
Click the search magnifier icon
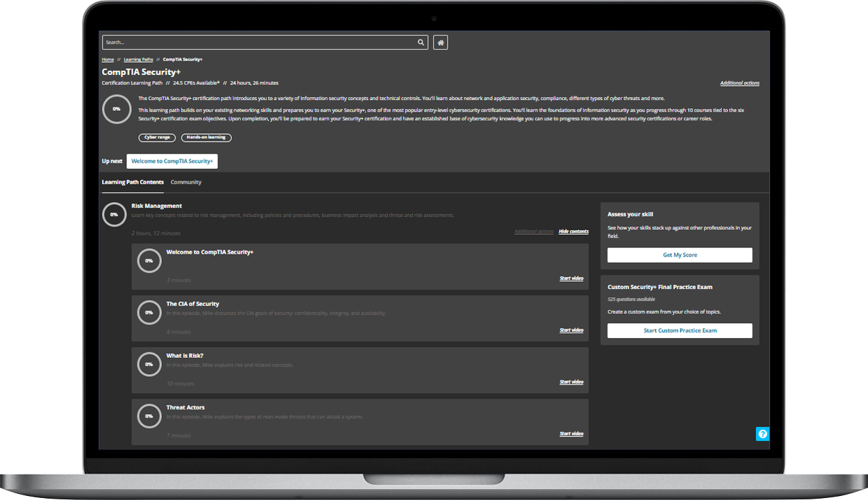click(421, 43)
